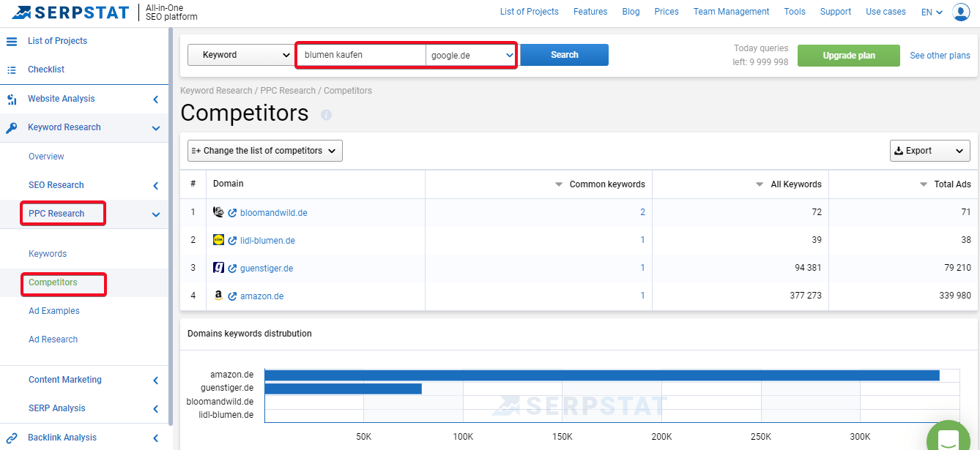The image size is (980, 450).
Task: Open the green chat widget icon
Action: pyautogui.click(x=949, y=439)
